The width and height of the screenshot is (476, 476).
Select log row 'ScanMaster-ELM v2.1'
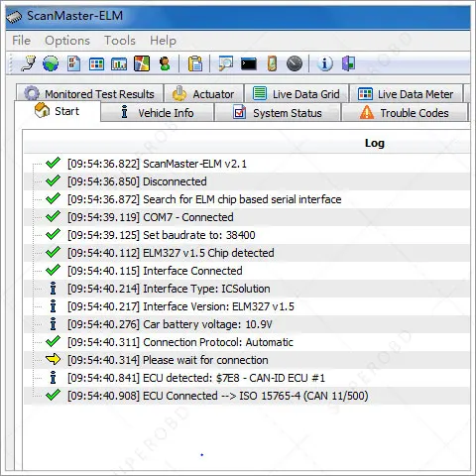click(x=247, y=164)
